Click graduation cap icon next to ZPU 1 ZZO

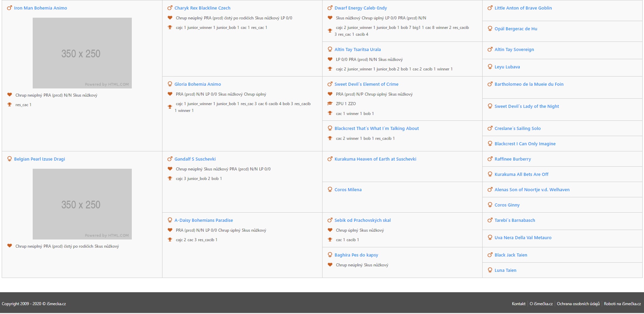click(x=330, y=104)
